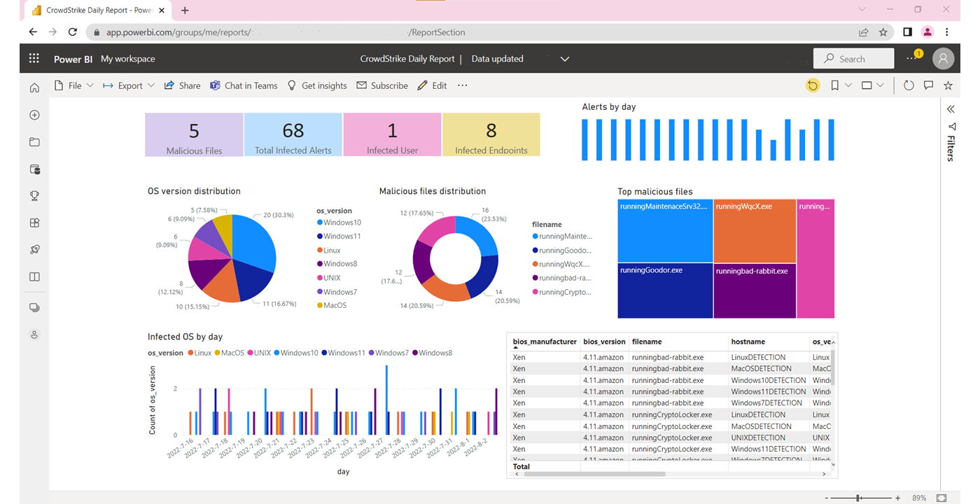Click the Power BI header title
Image resolution: width=980 pixels, height=504 pixels.
[73, 59]
